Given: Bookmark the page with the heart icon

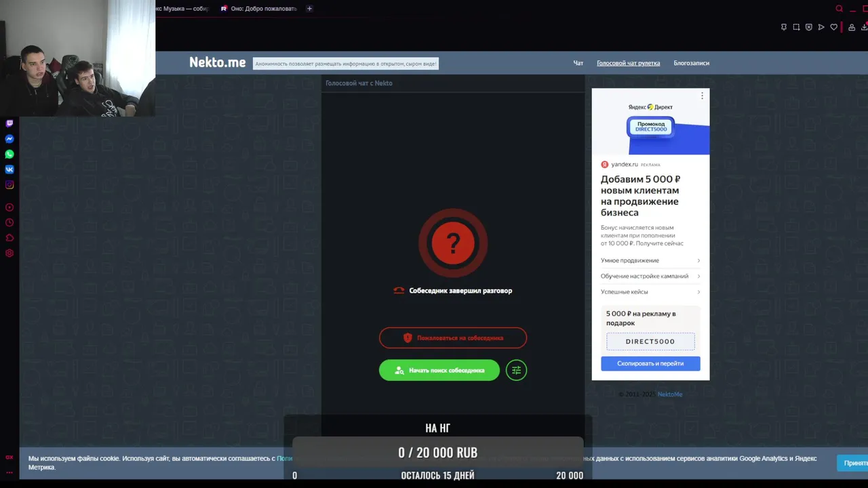Looking at the screenshot, I should point(833,27).
